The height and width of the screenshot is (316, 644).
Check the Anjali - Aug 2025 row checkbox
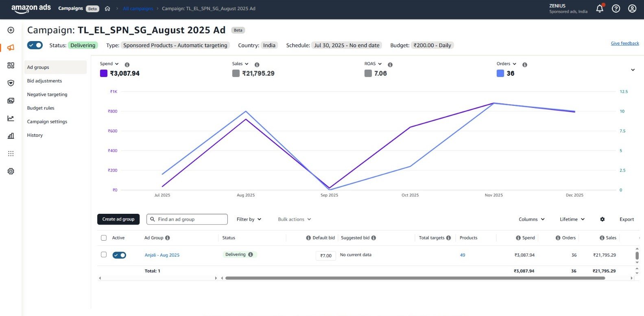(x=104, y=255)
